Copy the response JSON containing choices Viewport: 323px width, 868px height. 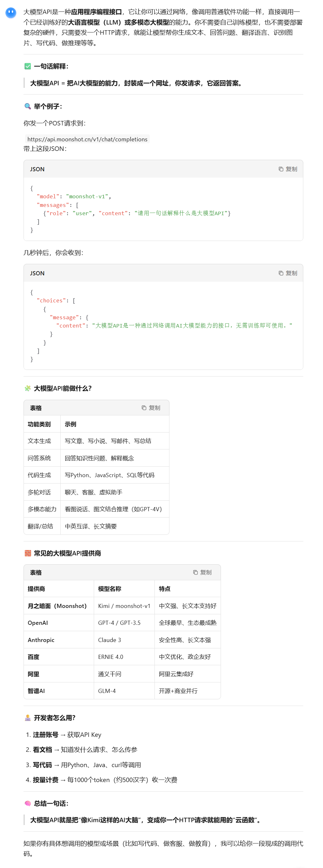click(288, 273)
